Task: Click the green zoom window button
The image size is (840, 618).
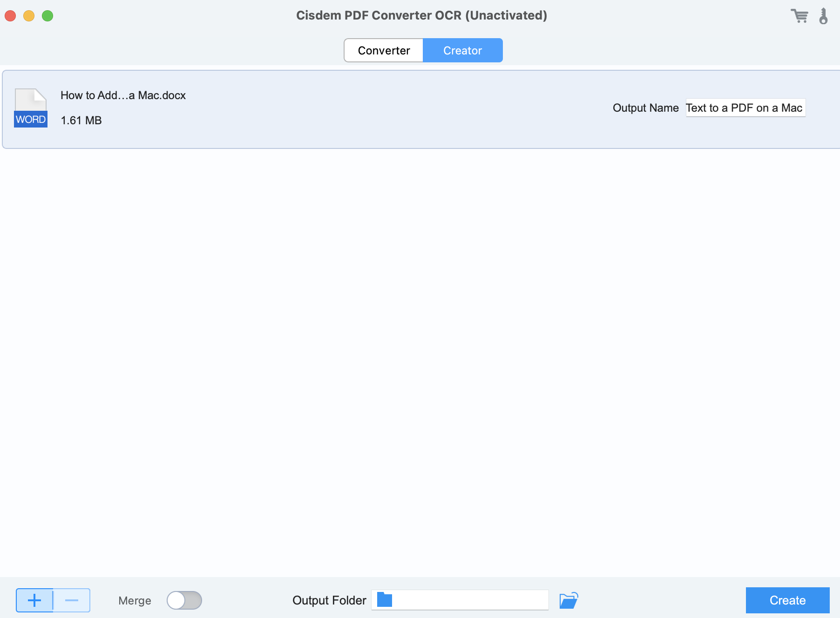Action: point(47,15)
